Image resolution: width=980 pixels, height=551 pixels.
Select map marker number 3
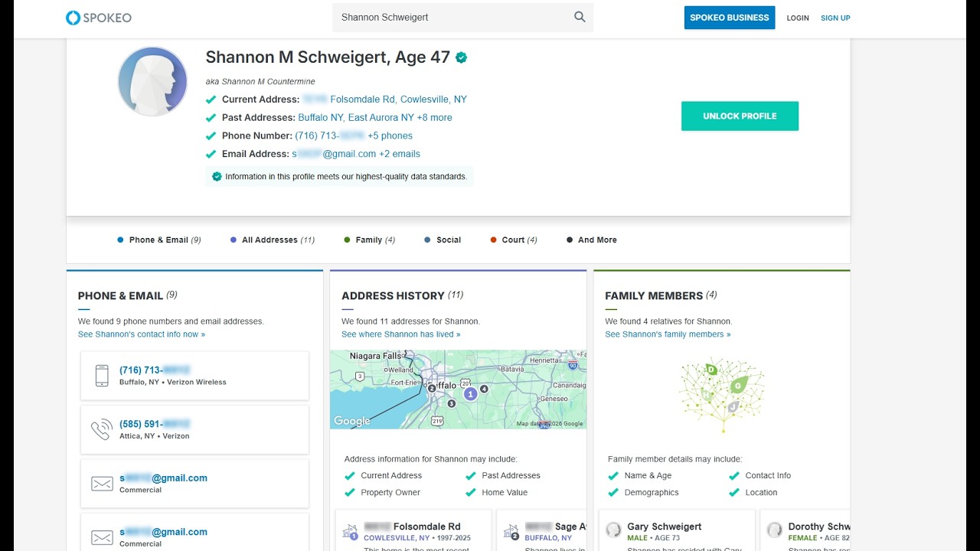click(451, 403)
